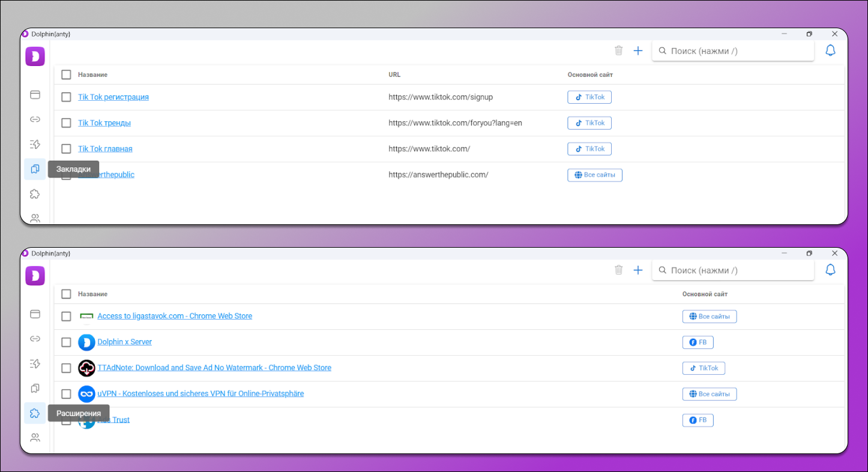Select the TTAdNote extension row checkbox

tap(67, 368)
